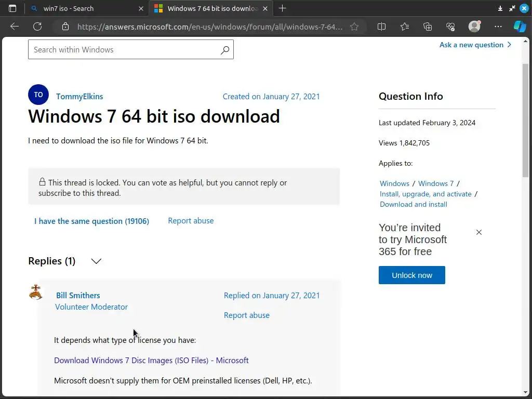Open the tab actions menu icon

click(x=12, y=8)
